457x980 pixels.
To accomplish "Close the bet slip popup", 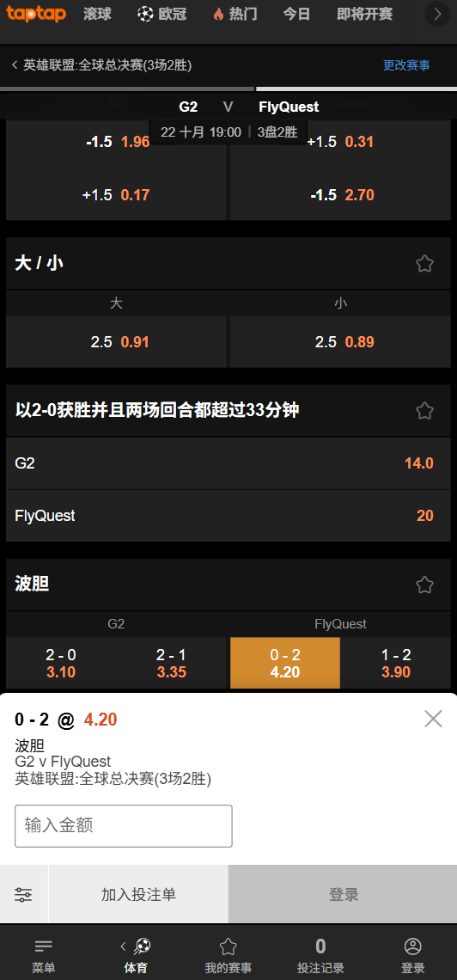I will coord(433,719).
